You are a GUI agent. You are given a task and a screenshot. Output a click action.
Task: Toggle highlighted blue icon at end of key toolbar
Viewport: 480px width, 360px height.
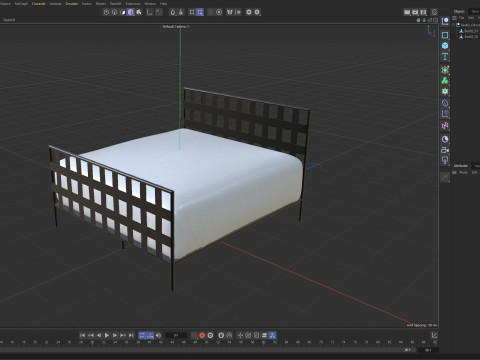(x=272, y=335)
